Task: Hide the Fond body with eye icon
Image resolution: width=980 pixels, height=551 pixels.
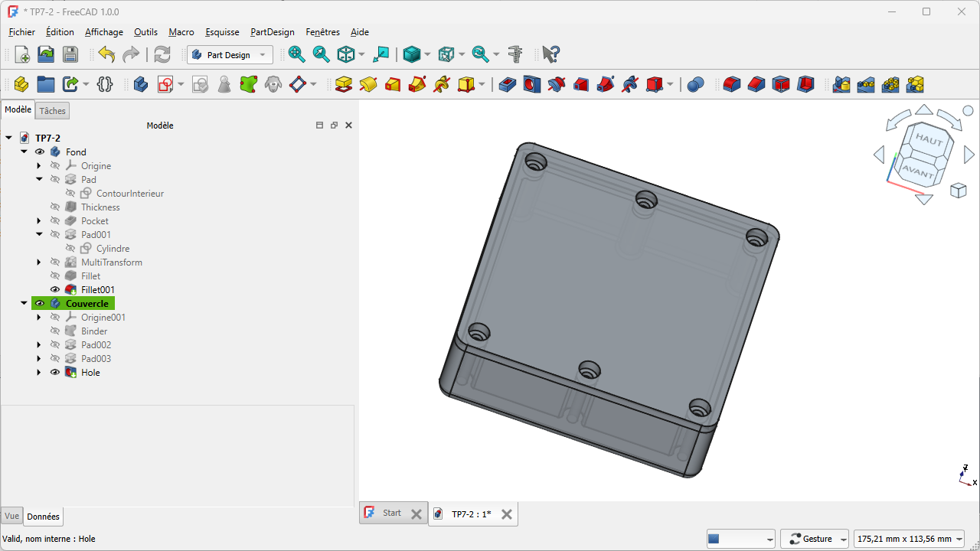Action: (x=40, y=152)
